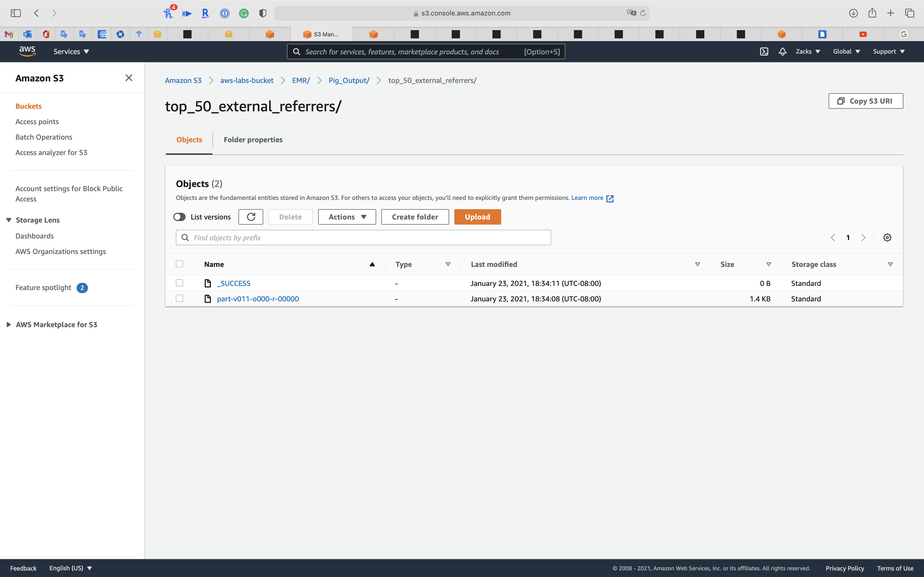The height and width of the screenshot is (577, 924).
Task: Switch to the Folder properties tab
Action: coord(253,140)
